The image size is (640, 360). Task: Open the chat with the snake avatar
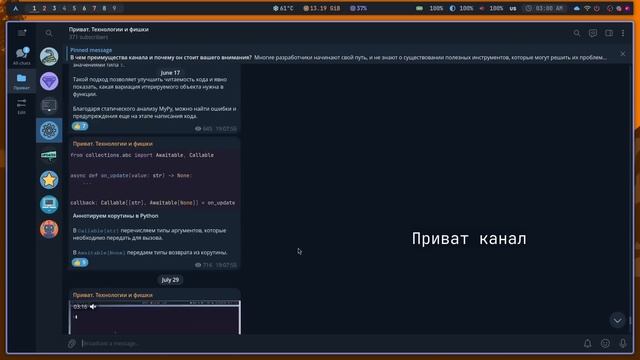point(49,56)
